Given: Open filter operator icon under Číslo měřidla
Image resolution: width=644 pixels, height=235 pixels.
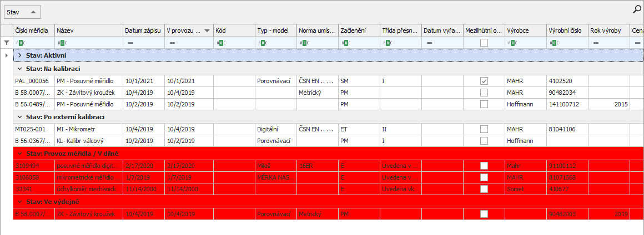Looking at the screenshot, I should 20,43.
